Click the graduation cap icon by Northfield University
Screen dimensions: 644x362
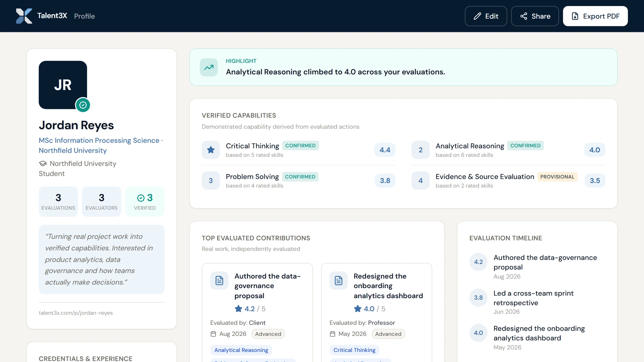pos(43,164)
